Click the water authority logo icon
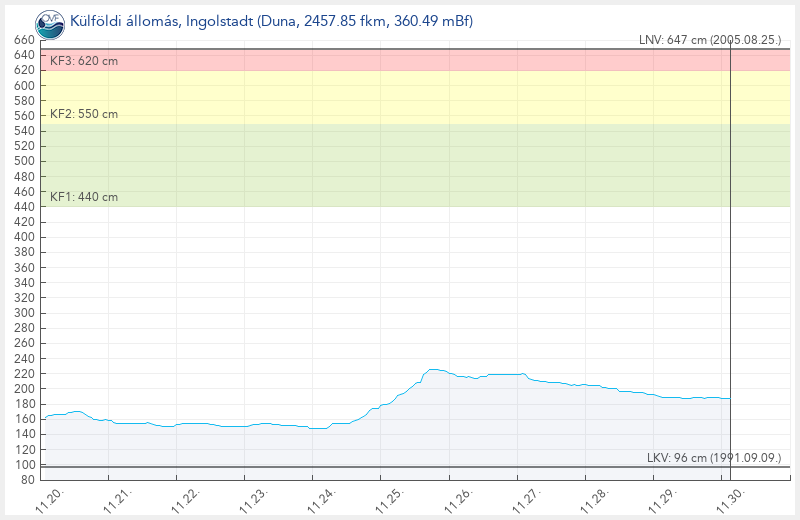 pos(47,21)
